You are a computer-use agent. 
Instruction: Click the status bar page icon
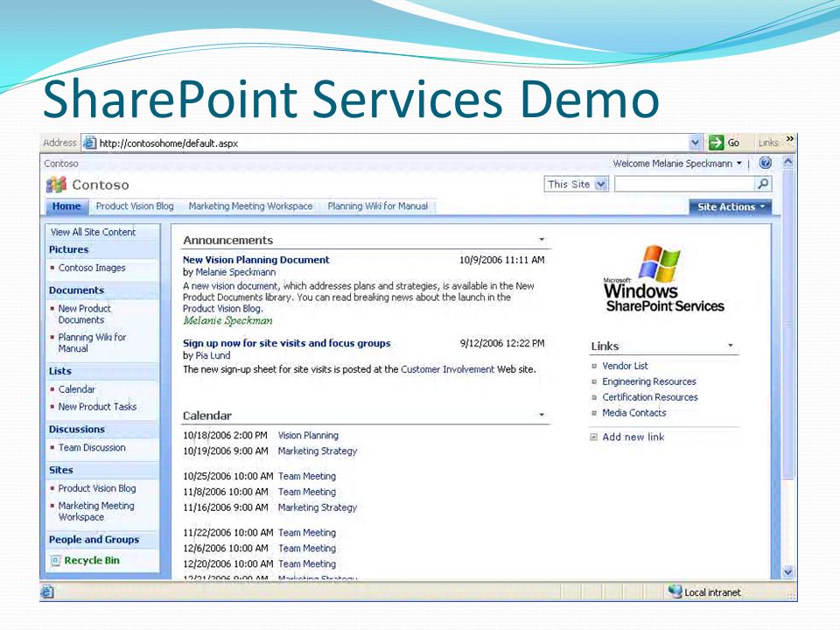pyautogui.click(x=47, y=592)
